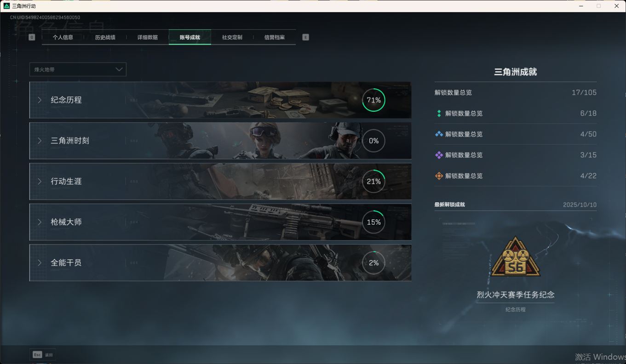
Task: Go to the 信誉档案 tab
Action: pos(274,37)
